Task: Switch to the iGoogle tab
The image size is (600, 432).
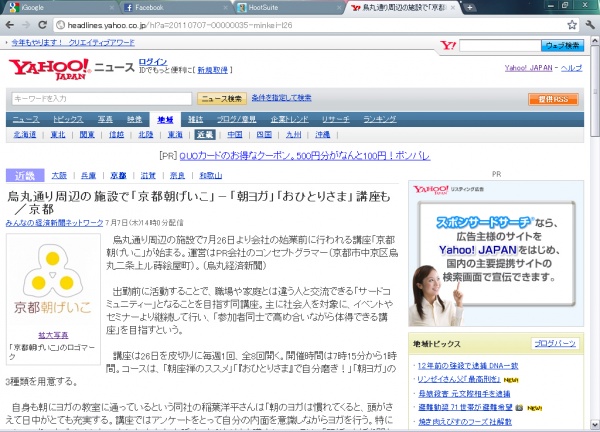Action: [59, 7]
